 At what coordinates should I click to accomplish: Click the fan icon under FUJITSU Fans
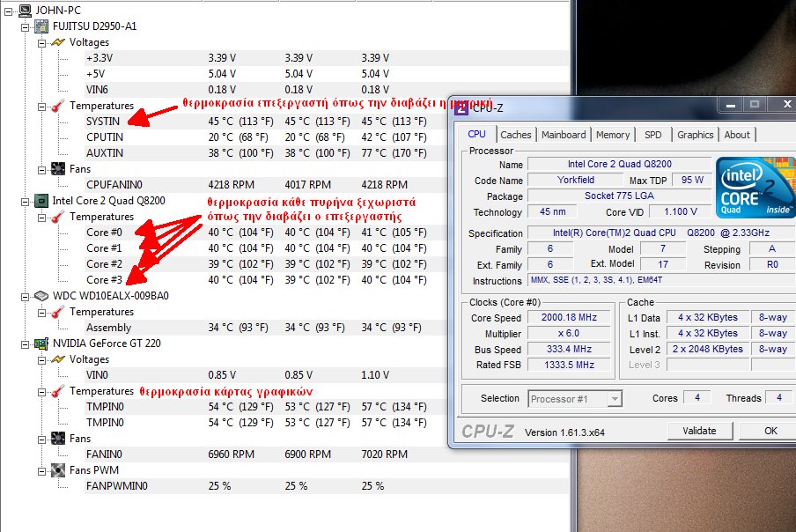[58, 168]
